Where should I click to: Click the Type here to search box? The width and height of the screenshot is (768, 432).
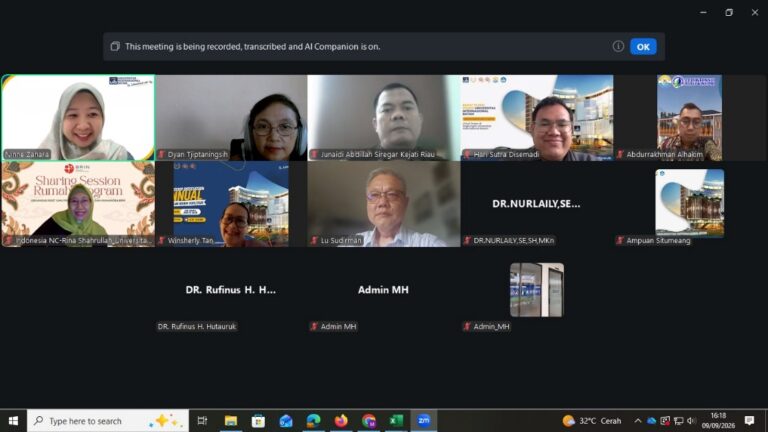[x=108, y=421]
